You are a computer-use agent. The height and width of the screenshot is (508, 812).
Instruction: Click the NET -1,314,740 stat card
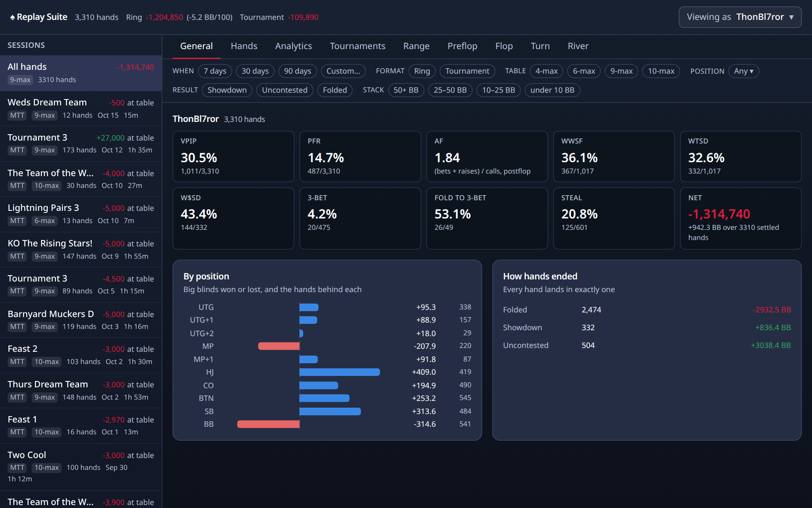(x=741, y=218)
